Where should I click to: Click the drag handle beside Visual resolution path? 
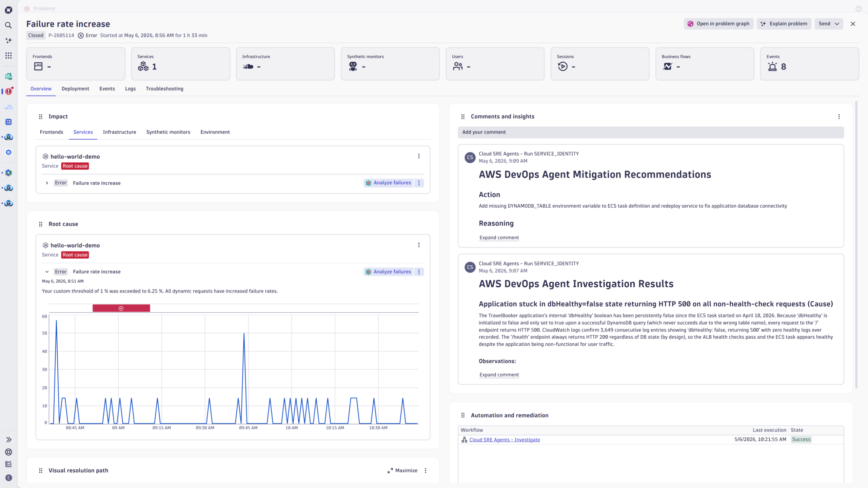pos(41,470)
